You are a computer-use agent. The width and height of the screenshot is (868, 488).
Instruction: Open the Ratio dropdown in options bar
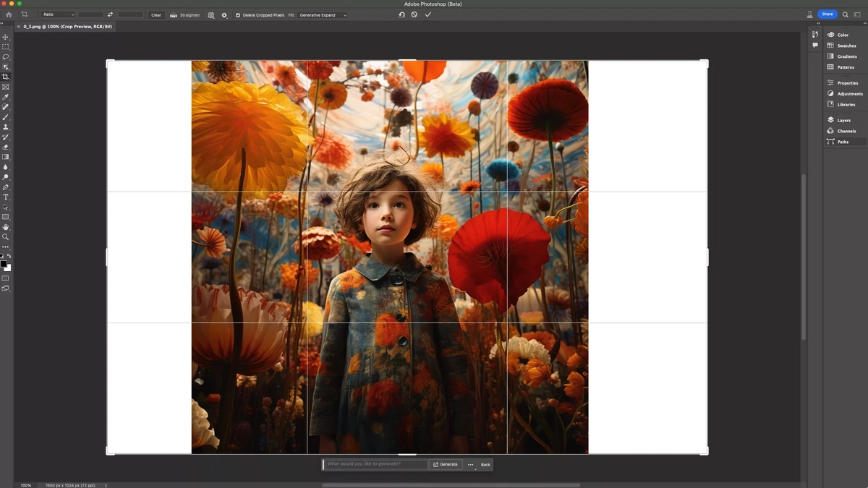[58, 15]
